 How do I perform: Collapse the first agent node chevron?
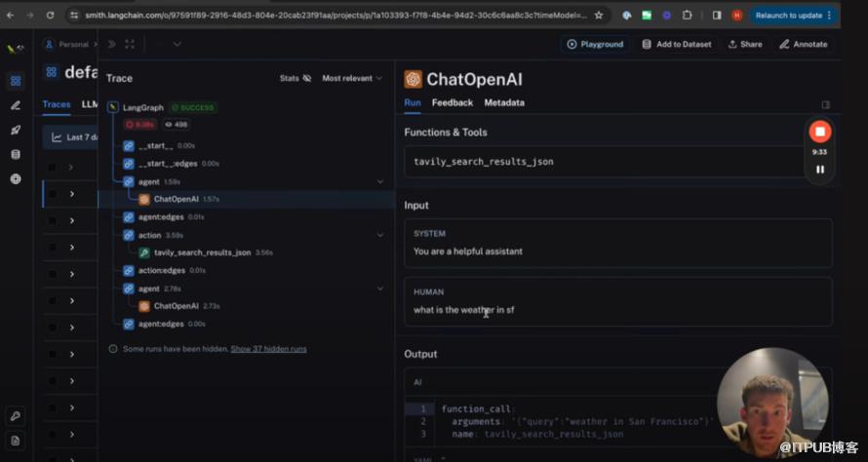(x=380, y=181)
